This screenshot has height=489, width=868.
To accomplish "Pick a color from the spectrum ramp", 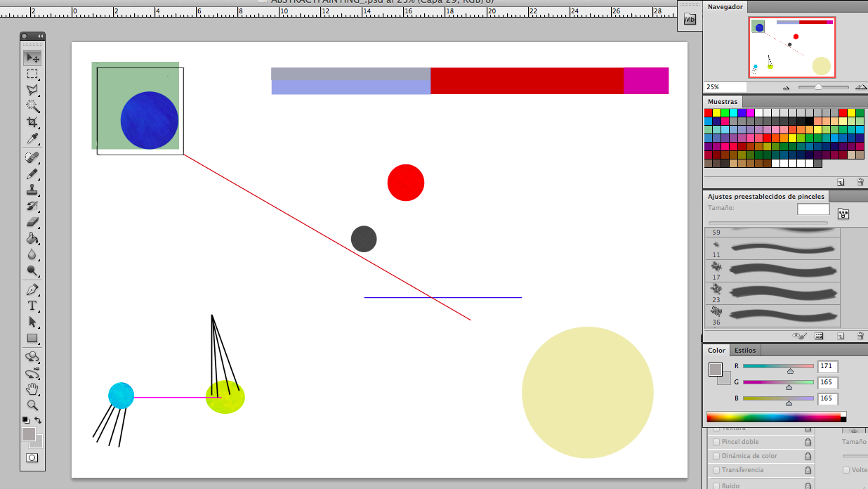I will pos(773,417).
